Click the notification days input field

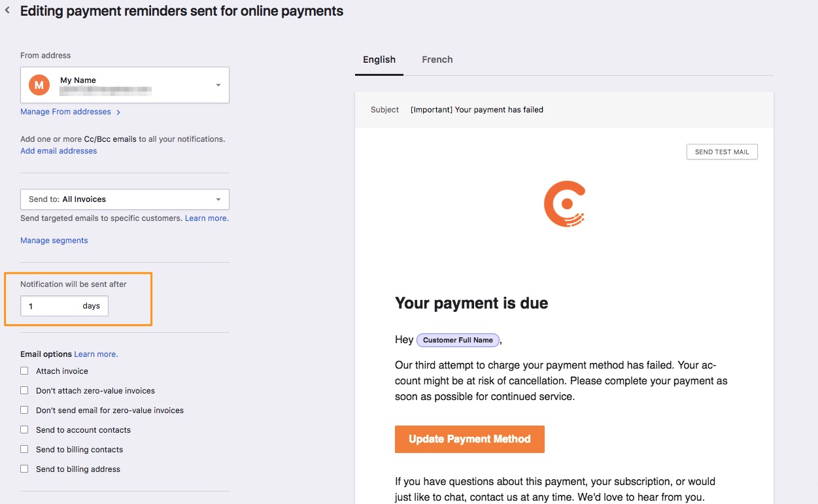point(52,306)
